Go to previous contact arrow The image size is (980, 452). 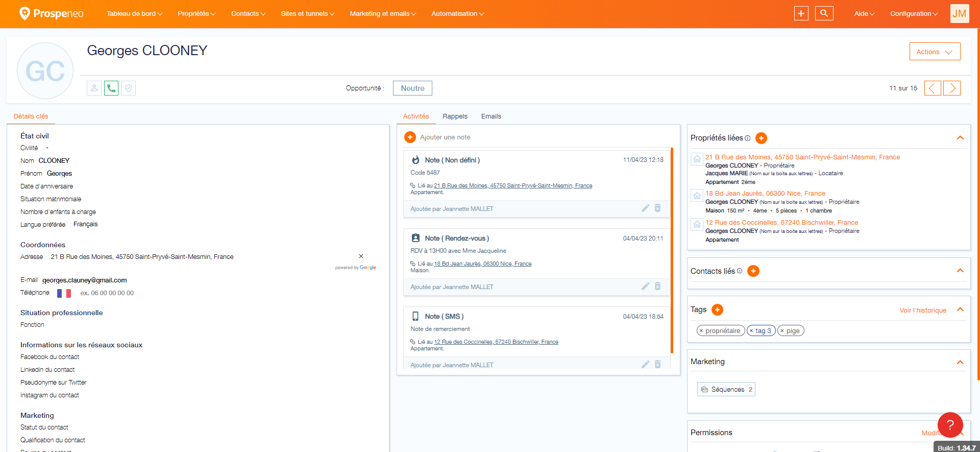pyautogui.click(x=933, y=88)
